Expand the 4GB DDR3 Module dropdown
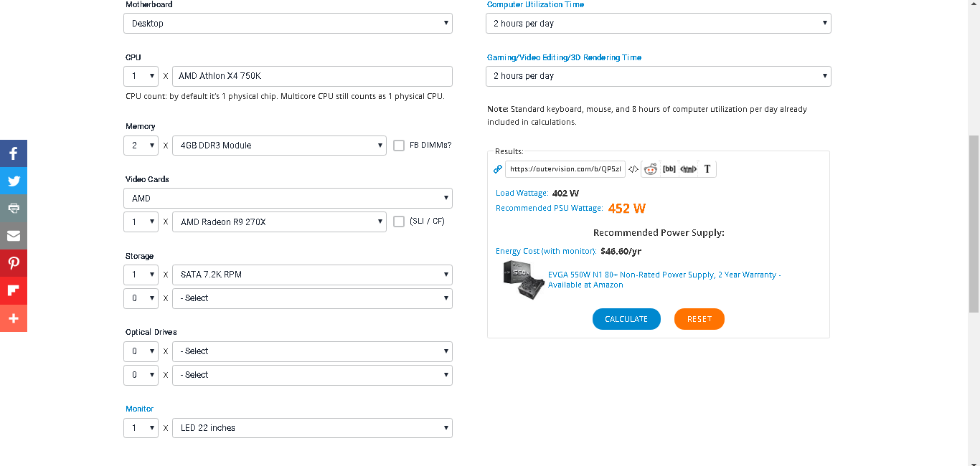This screenshot has width=980, height=466. click(279, 146)
